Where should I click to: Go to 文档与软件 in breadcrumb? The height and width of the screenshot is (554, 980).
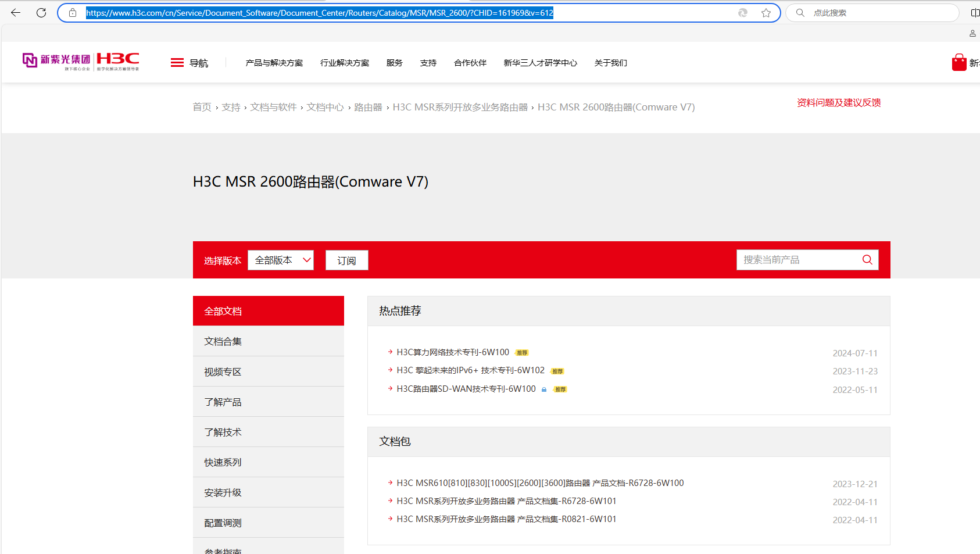click(273, 107)
